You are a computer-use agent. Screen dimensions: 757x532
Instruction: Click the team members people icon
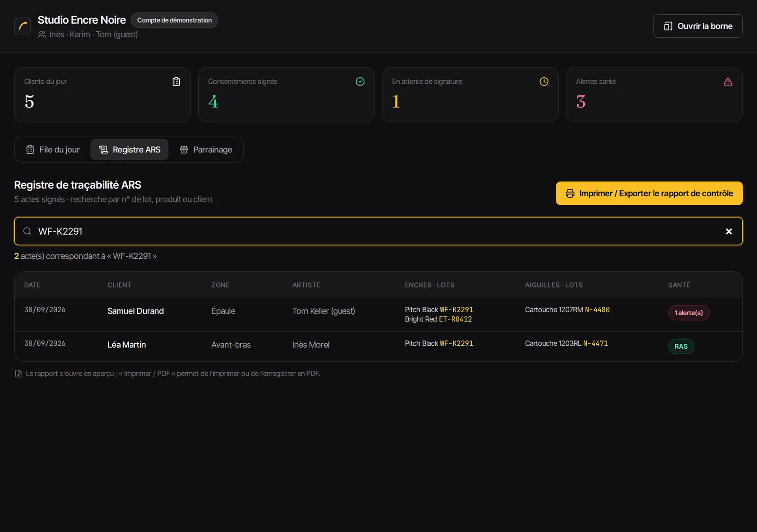(x=42, y=35)
